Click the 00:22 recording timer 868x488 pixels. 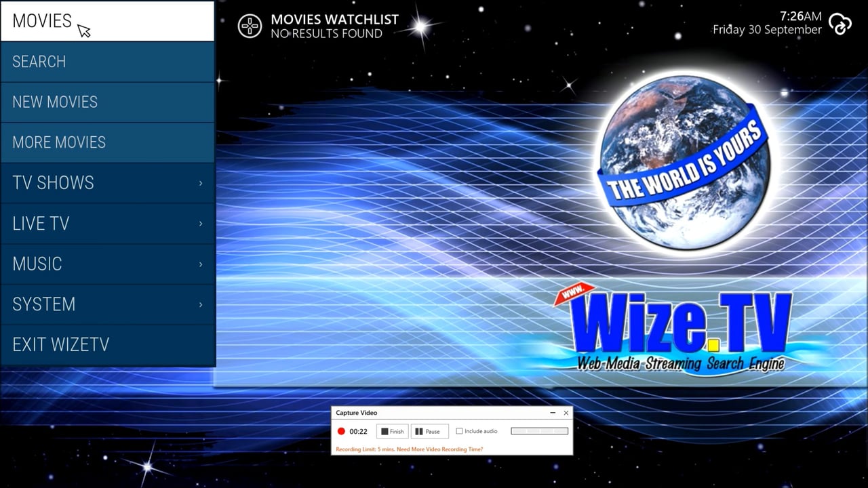(x=358, y=432)
